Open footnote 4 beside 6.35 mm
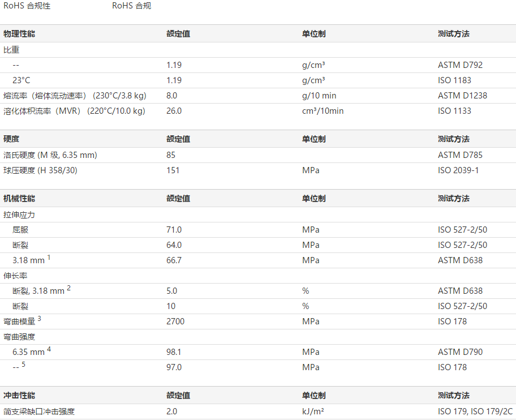Image resolution: width=516 pixels, height=420 pixels. [x=49, y=350]
